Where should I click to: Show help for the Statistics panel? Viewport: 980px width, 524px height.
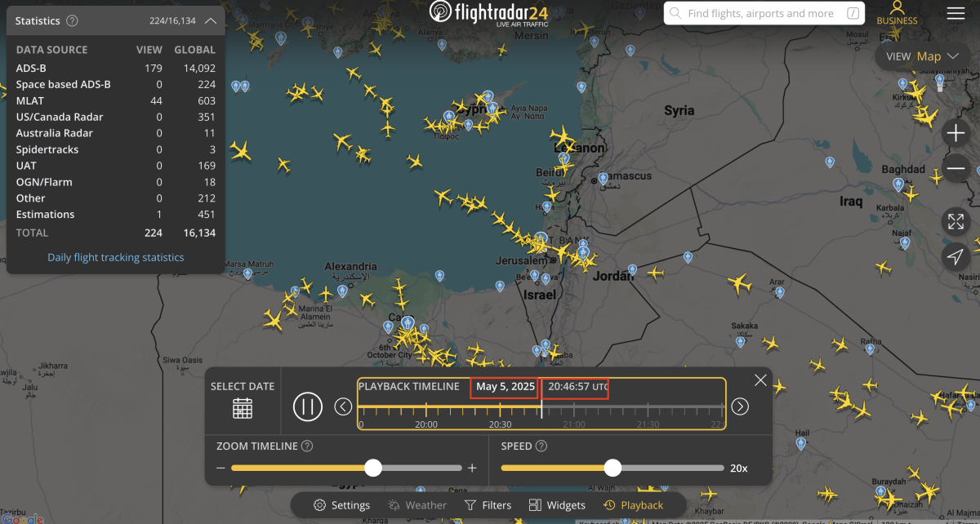[72, 20]
